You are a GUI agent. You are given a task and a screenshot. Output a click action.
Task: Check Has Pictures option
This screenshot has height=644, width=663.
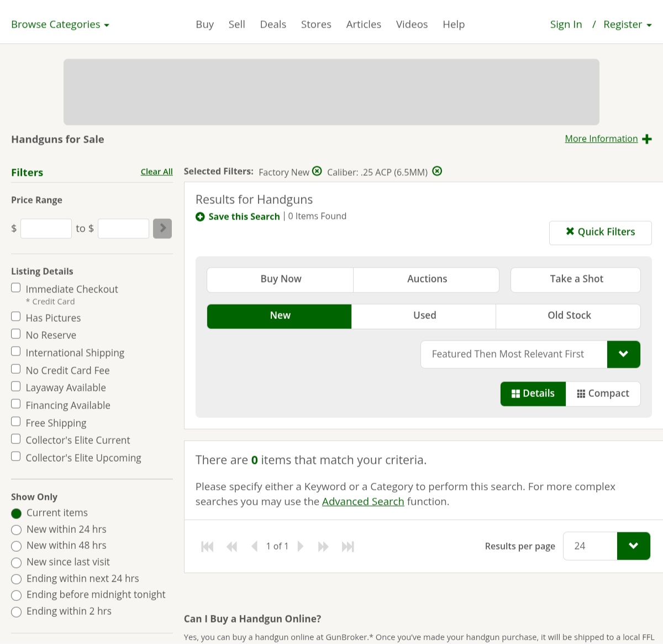tap(16, 316)
